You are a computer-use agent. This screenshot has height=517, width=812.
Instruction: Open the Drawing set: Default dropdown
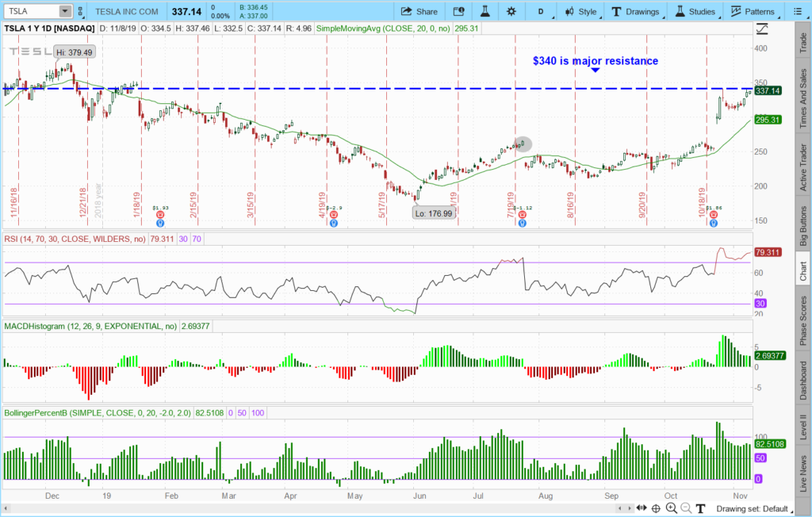click(x=754, y=509)
